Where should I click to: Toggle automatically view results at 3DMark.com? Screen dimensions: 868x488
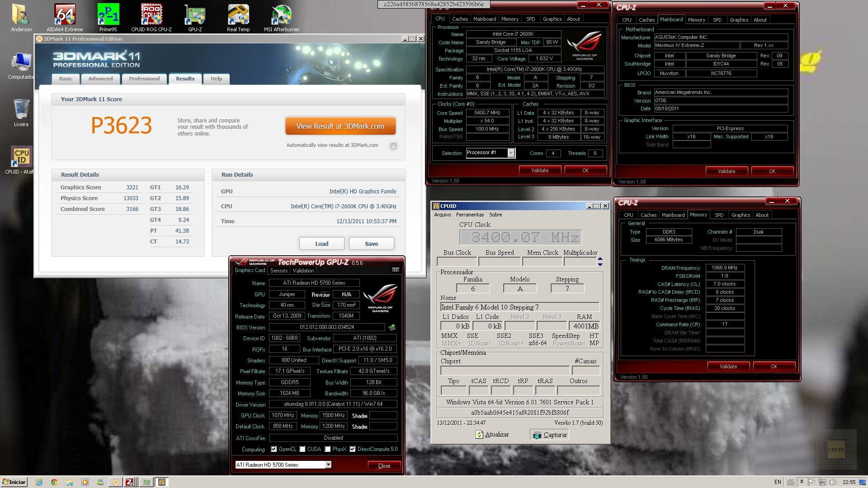pyautogui.click(x=393, y=146)
